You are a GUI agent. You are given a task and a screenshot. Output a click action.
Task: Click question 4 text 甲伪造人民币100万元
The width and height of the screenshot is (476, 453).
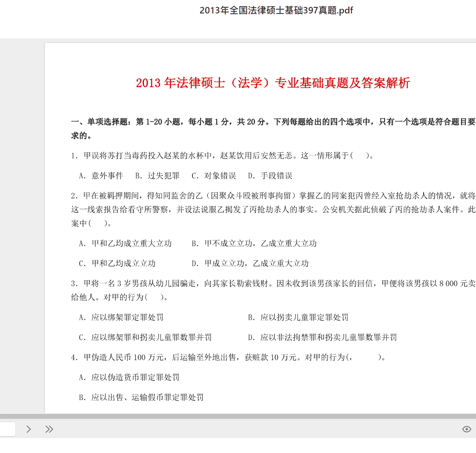click(x=228, y=357)
